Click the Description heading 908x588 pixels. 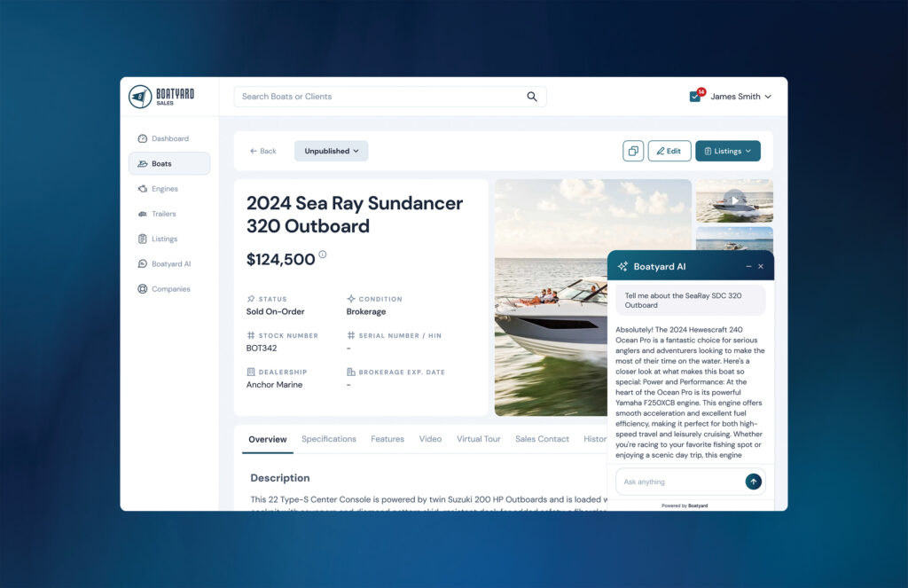[279, 478]
